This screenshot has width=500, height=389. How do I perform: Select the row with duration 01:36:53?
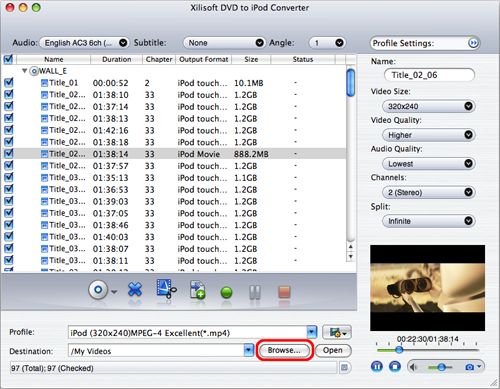click(174, 190)
